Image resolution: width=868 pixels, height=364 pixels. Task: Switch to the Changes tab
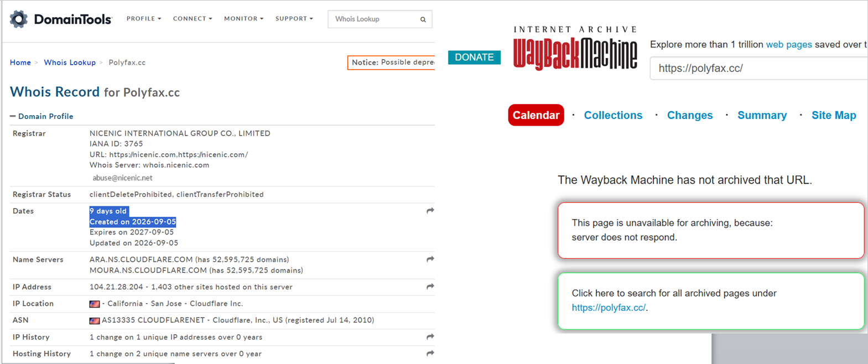pos(690,115)
